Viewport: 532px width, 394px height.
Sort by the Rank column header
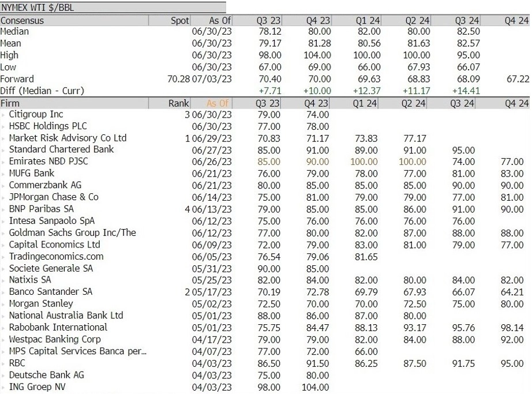coord(169,103)
